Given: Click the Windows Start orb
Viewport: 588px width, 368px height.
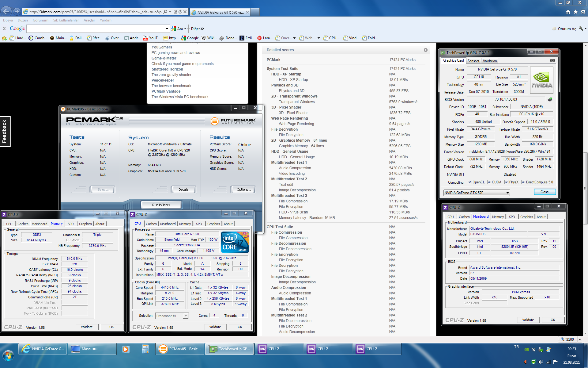Looking at the screenshot, I should click(x=8, y=355).
